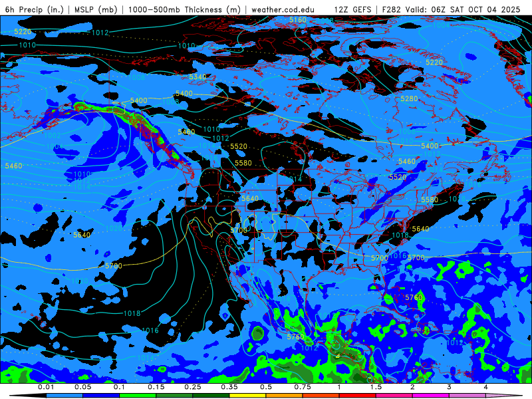This screenshot has height=399, width=532.
Task: Click the light blue 0.01–0.05 legend swatch
Action: click(x=65, y=396)
